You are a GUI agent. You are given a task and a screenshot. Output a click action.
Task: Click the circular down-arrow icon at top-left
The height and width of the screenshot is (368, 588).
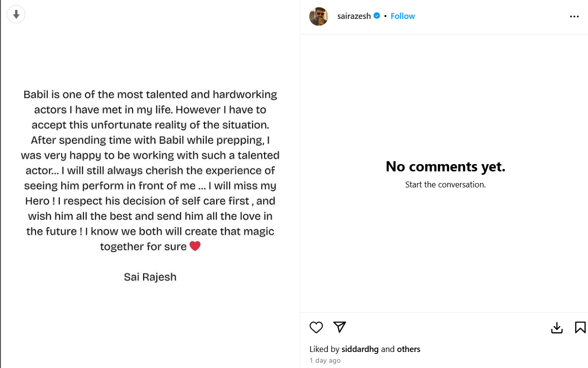[x=16, y=15]
